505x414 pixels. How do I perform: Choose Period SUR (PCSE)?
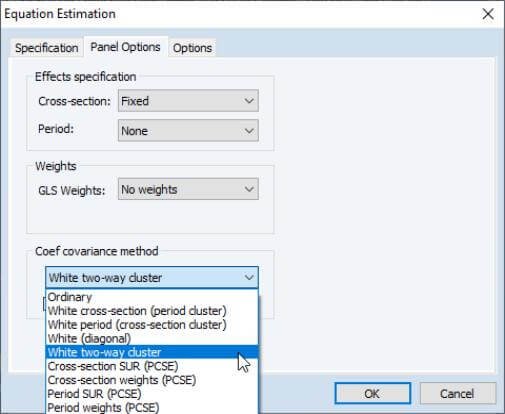click(x=152, y=394)
